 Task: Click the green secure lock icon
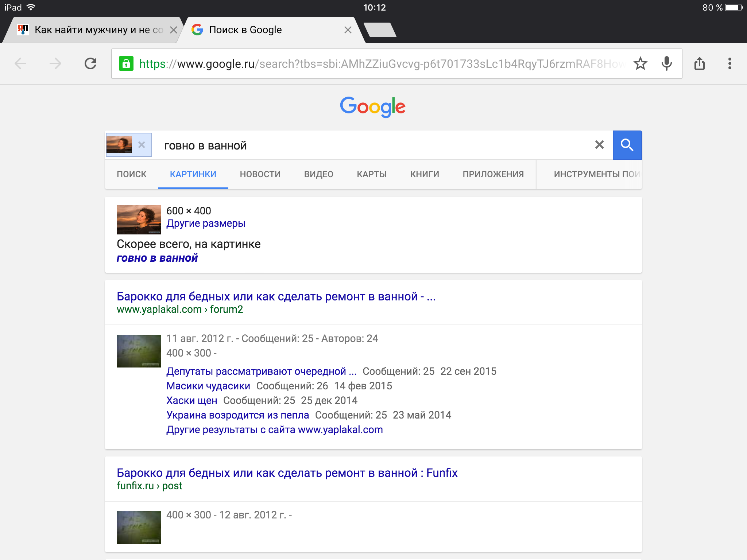pyautogui.click(x=126, y=64)
